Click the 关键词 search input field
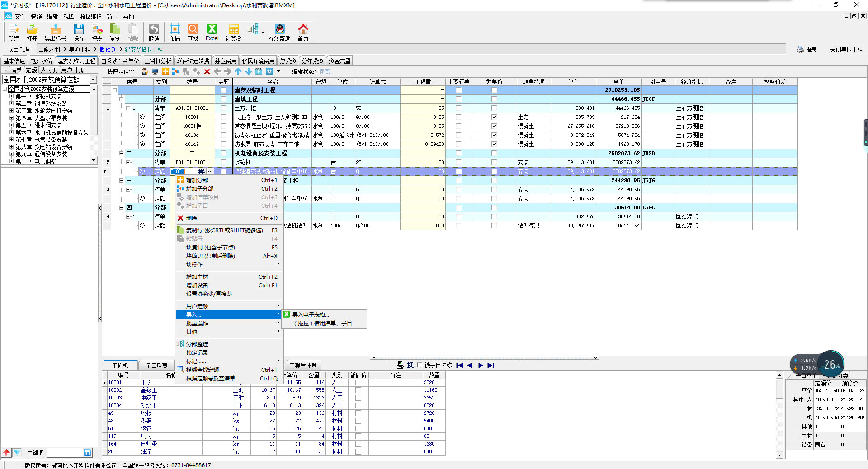The image size is (868, 469). pyautogui.click(x=64, y=452)
